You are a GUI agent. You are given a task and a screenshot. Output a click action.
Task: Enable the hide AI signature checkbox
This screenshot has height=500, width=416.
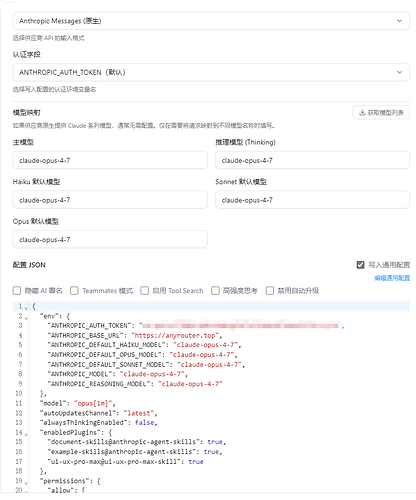click(17, 291)
